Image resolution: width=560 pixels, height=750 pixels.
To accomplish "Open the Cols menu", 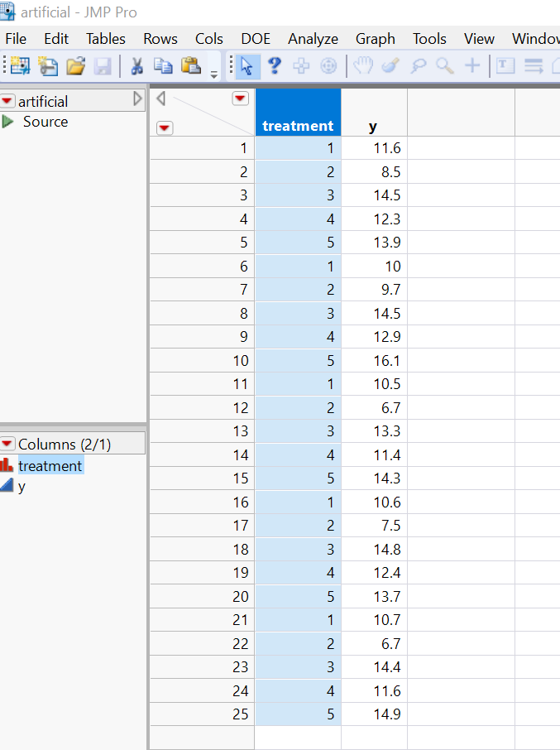I will 209,39.
